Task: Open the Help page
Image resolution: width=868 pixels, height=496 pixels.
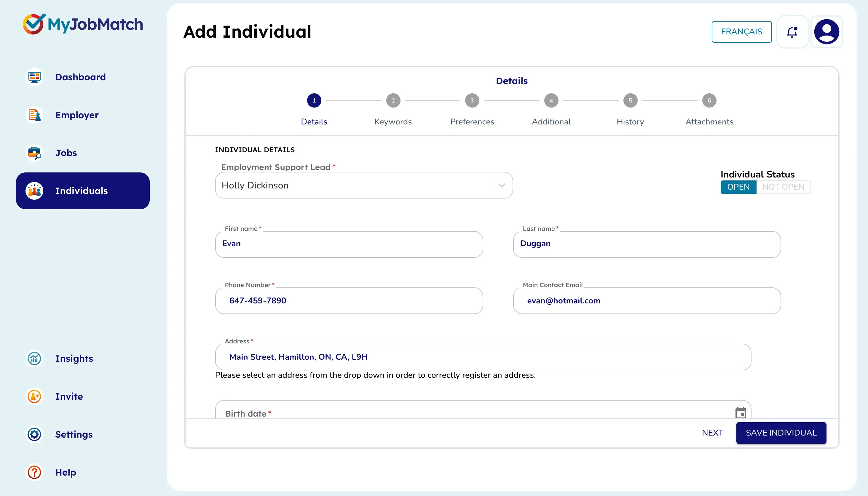Action: tap(66, 472)
